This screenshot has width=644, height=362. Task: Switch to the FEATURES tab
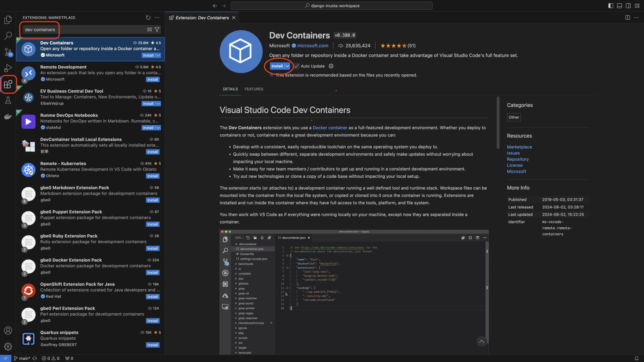point(254,89)
